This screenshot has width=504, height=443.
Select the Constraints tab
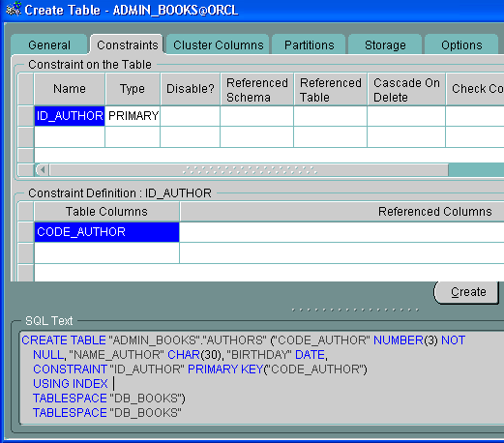point(127,44)
